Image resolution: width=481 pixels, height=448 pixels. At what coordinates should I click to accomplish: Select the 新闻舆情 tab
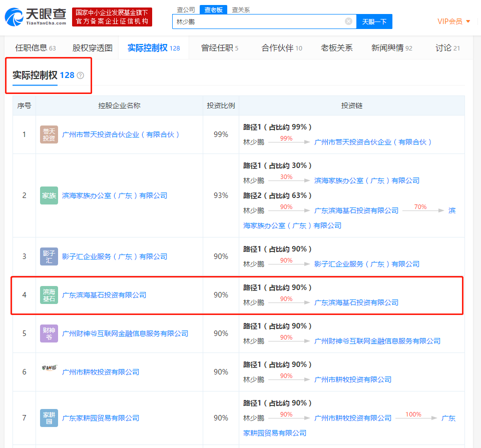point(391,48)
